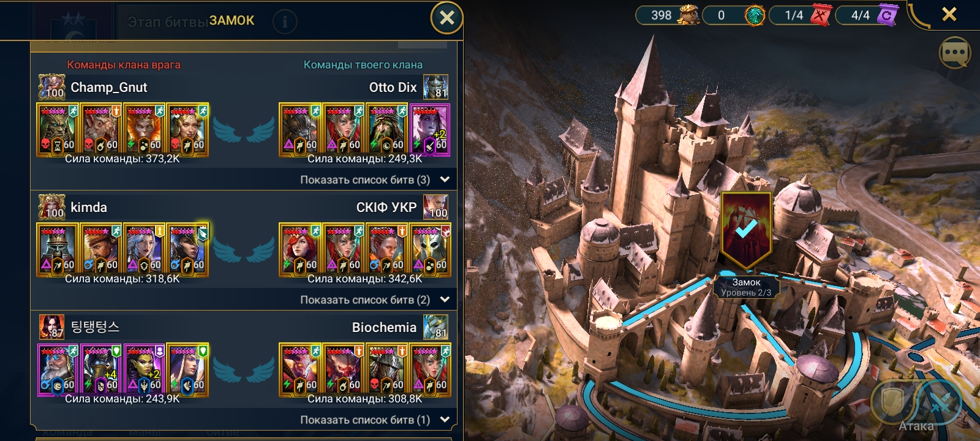Image resolution: width=980 pixels, height=441 pixels.
Task: Click the red attack keys icon
Action: click(821, 15)
